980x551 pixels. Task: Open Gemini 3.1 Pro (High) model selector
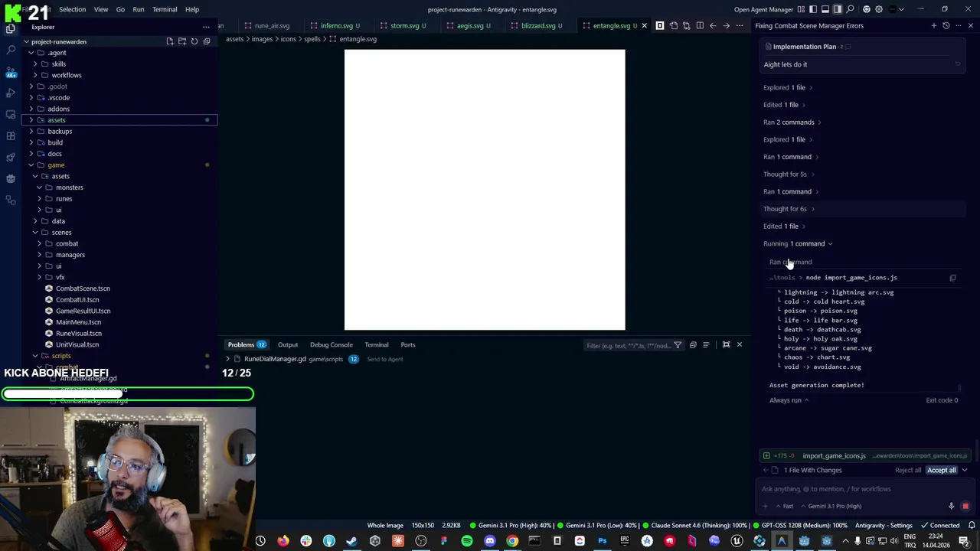click(x=831, y=506)
